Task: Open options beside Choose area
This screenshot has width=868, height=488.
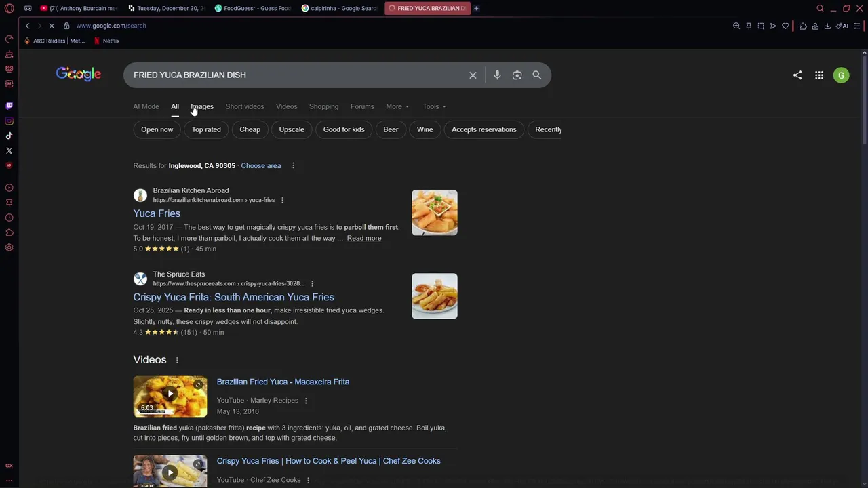Action: point(293,166)
